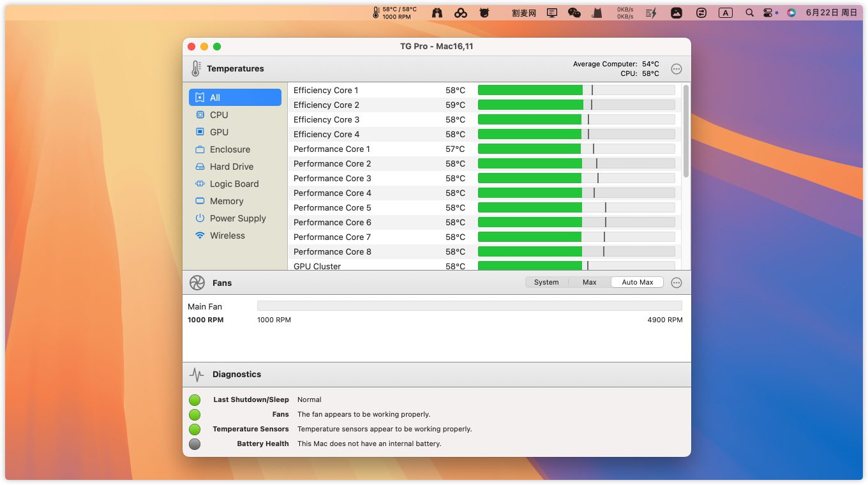Select All in the sensor sidebar
The width and height of the screenshot is (868, 485).
(235, 98)
